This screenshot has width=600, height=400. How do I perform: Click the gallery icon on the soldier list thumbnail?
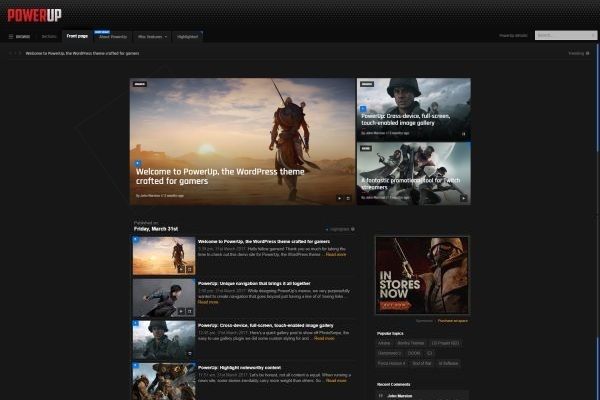[x=189, y=354]
